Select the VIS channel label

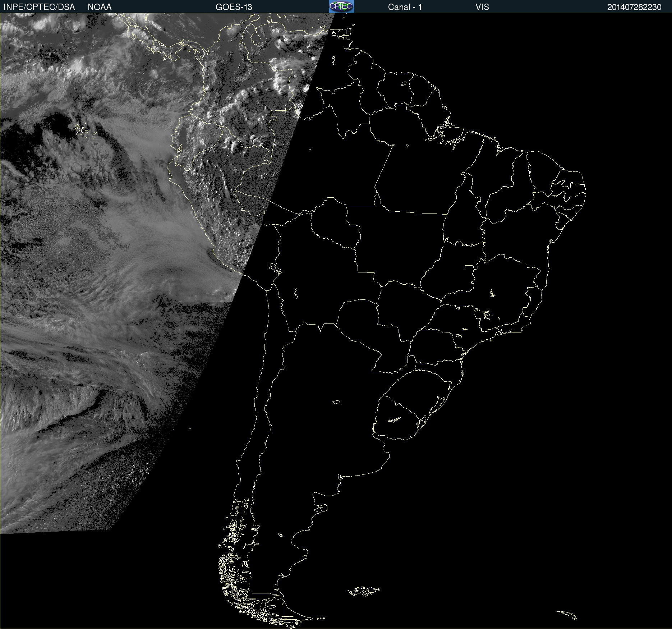pos(482,7)
